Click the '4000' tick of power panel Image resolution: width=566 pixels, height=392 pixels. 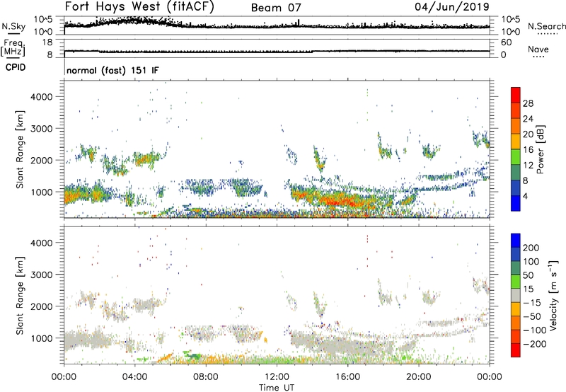click(41, 97)
